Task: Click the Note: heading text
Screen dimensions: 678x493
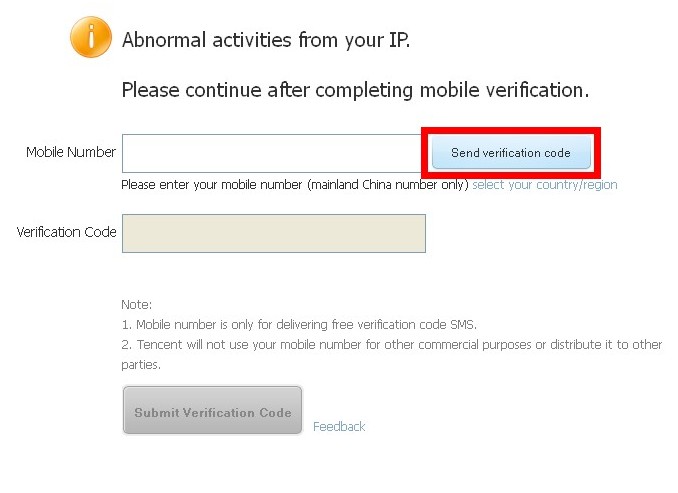Action: [x=136, y=304]
